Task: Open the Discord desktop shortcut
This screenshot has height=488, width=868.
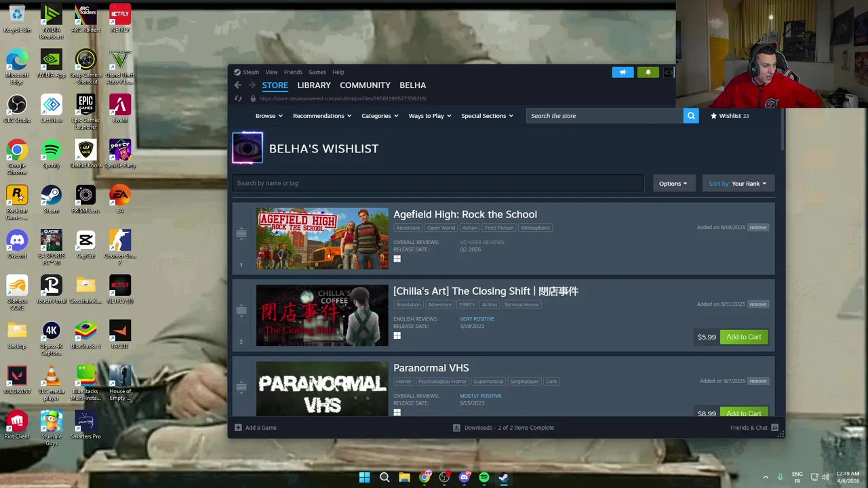Action: coord(17,244)
